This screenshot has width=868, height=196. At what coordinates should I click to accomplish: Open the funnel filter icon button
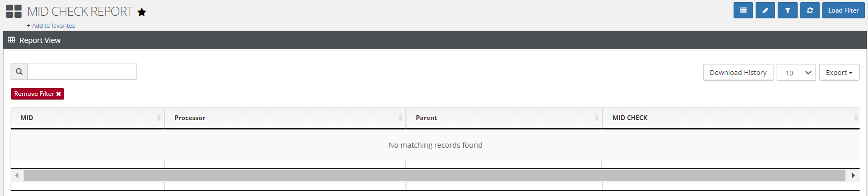pyautogui.click(x=788, y=10)
